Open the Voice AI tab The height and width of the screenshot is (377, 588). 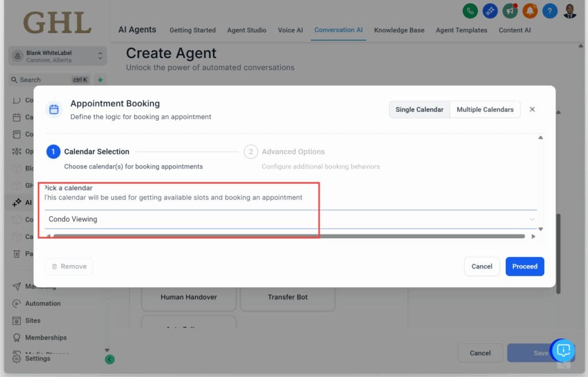point(290,30)
